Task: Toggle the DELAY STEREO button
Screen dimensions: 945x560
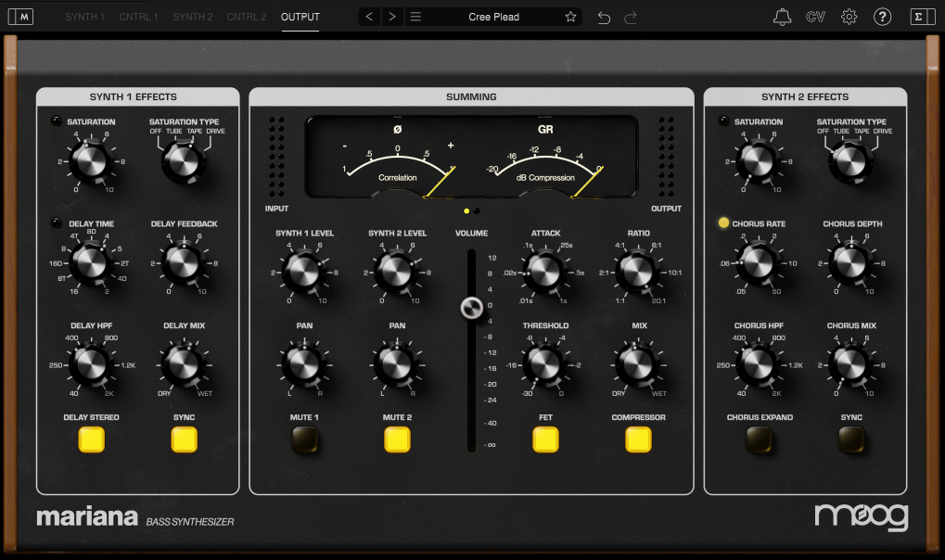Action: 92,439
